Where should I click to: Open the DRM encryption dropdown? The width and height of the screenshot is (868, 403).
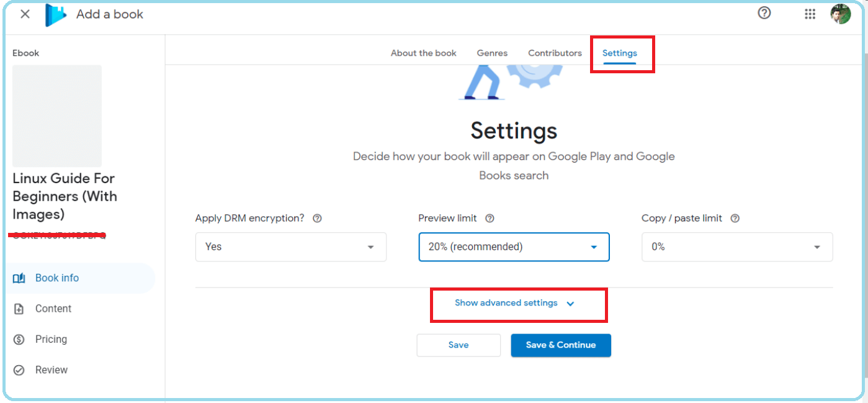click(x=290, y=247)
